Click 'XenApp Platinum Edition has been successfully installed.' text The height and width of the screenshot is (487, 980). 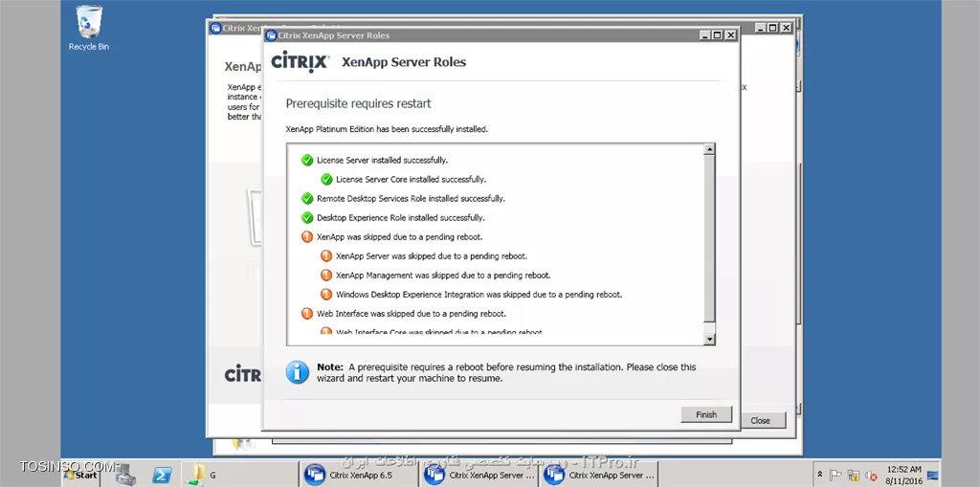[387, 129]
